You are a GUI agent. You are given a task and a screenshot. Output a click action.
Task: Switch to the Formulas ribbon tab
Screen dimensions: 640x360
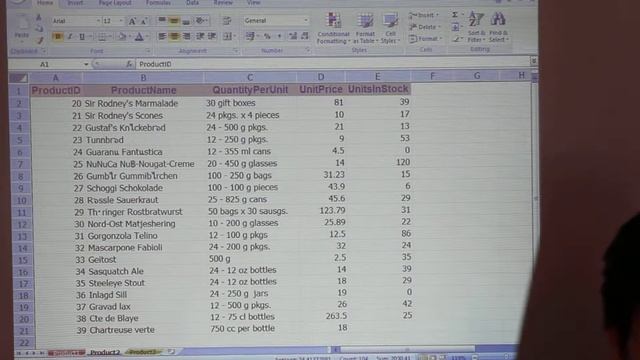pos(159,3)
